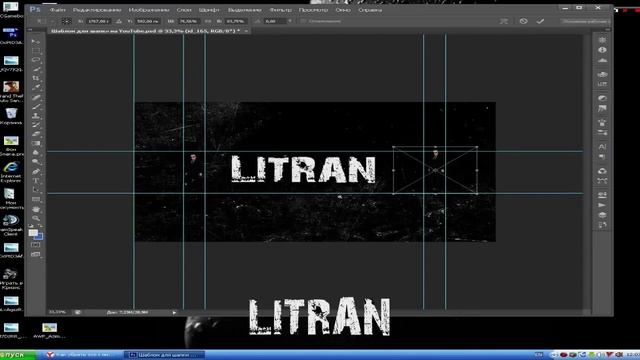Select the History Brush tool
Image resolution: width=640 pixels, height=360 pixels.
(36, 125)
